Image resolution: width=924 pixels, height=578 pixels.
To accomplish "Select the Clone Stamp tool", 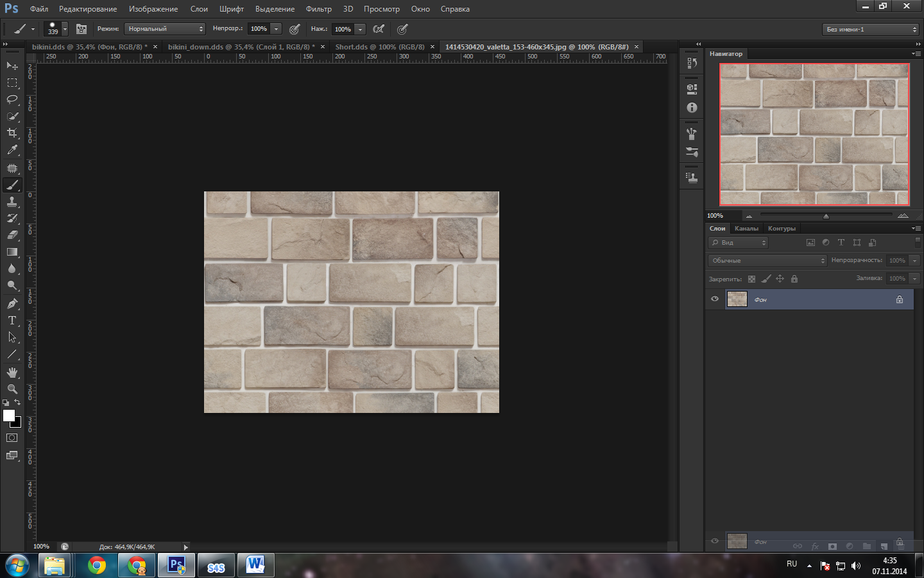I will click(12, 202).
